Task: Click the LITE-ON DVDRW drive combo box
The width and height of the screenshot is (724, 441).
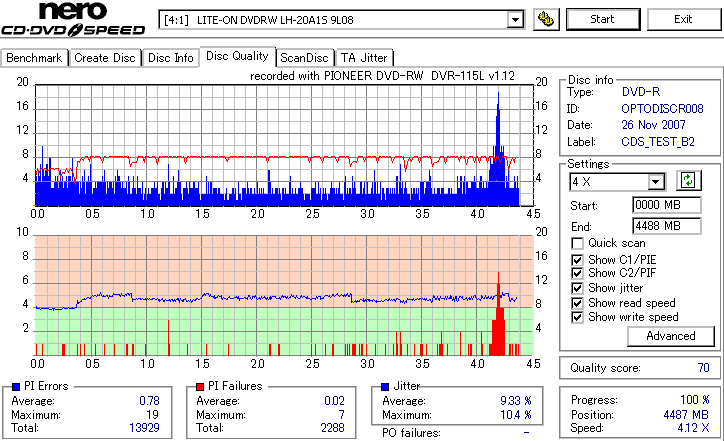Action: (x=341, y=20)
